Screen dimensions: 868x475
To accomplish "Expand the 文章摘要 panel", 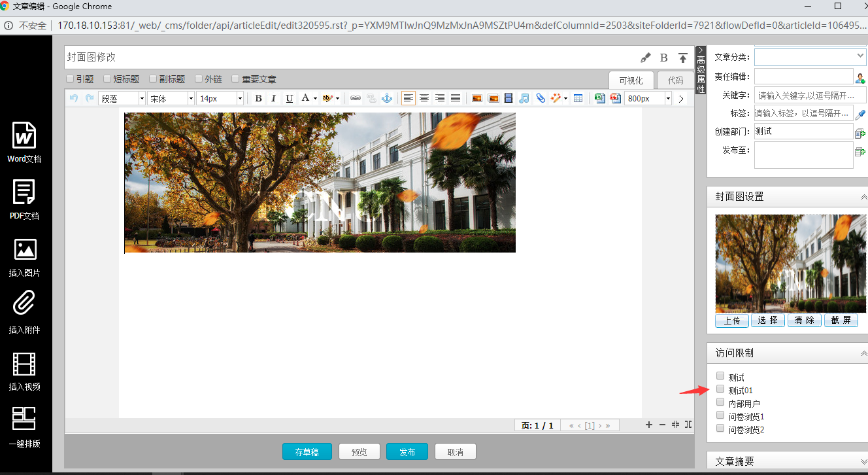I will point(864,462).
